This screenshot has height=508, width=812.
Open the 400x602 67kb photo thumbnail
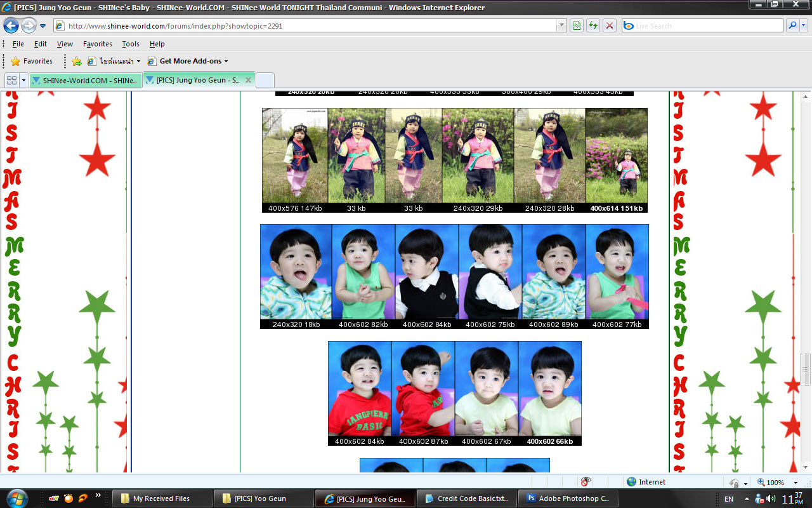pyautogui.click(x=487, y=393)
